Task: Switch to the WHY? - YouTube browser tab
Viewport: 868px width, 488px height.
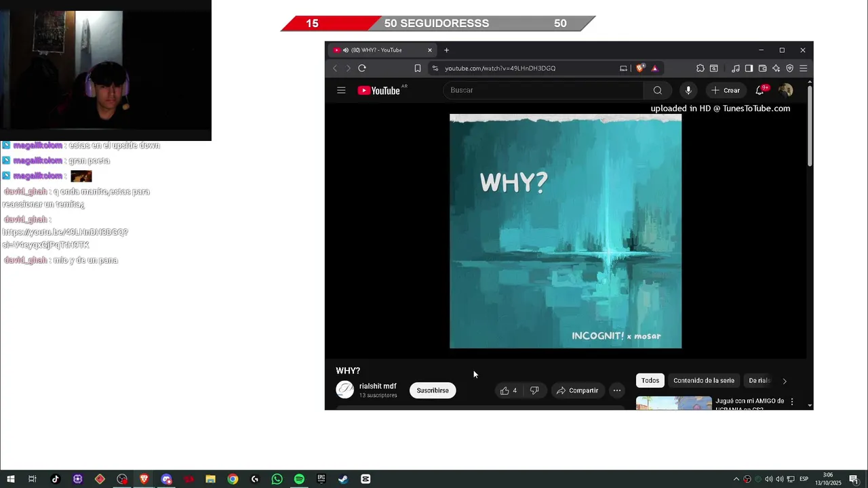Action: [381, 50]
